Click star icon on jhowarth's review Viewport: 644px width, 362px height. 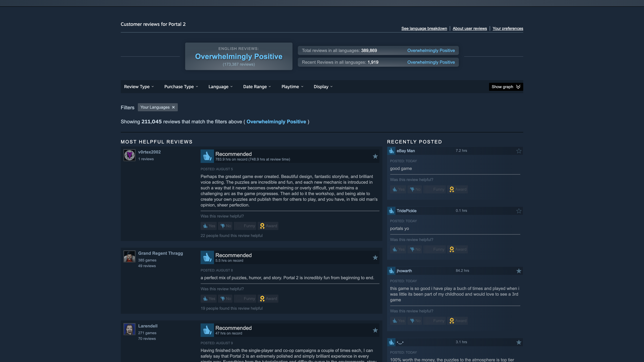(x=519, y=271)
